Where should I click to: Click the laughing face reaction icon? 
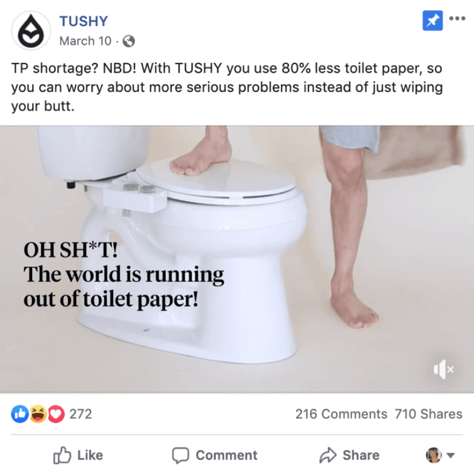(x=38, y=414)
